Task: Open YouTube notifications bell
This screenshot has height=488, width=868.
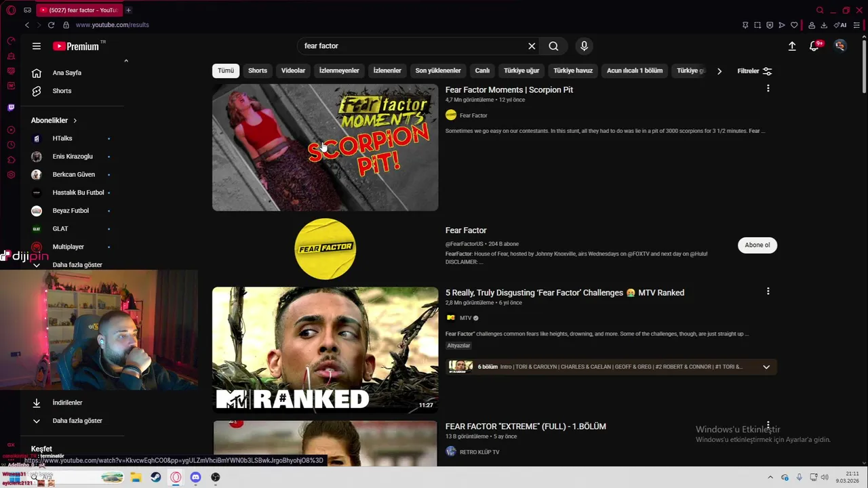Action: 814,46
